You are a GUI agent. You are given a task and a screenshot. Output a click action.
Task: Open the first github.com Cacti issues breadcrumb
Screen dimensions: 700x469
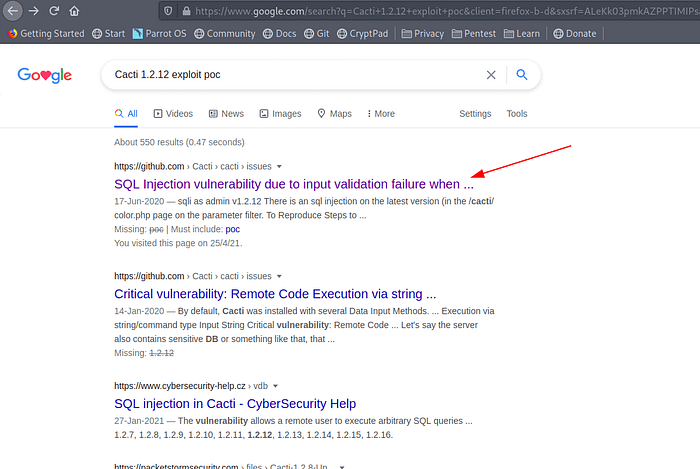(x=193, y=166)
